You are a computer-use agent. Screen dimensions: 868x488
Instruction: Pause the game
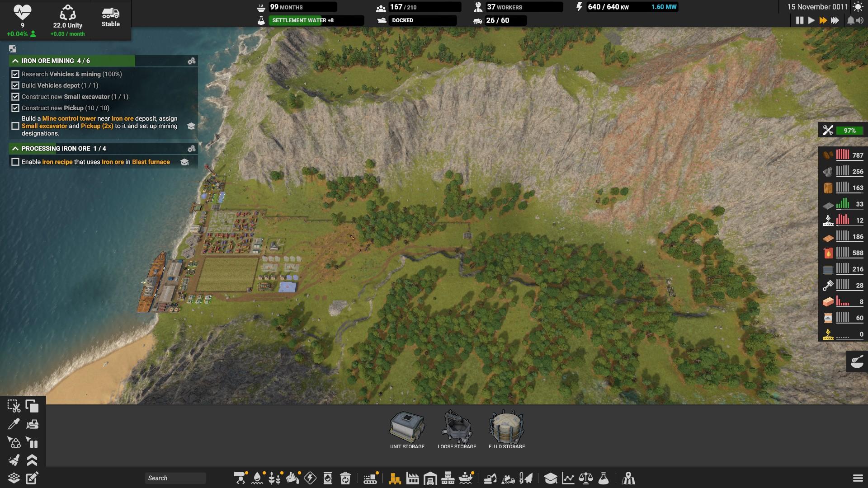coord(799,20)
